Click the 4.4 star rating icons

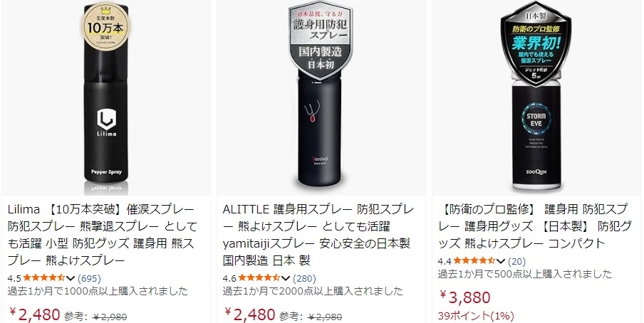pos(474,260)
